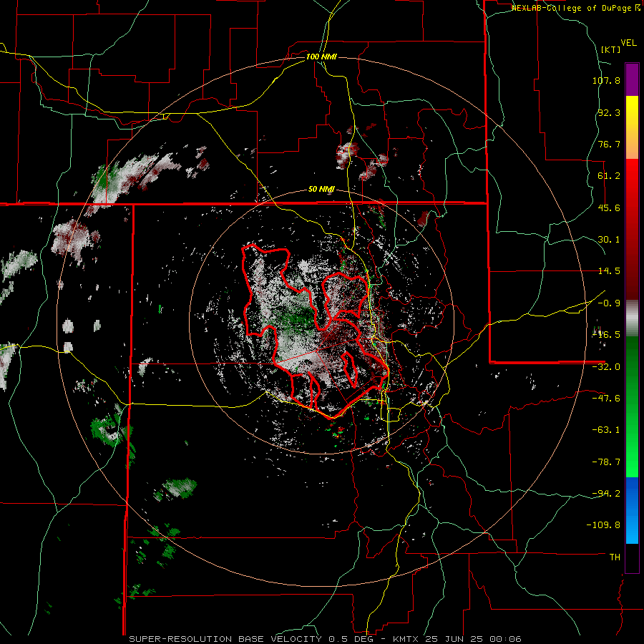Image resolution: width=644 pixels, height=644 pixels.
Task: Click the NEXLAB-College of DuPage label
Action: [573, 8]
